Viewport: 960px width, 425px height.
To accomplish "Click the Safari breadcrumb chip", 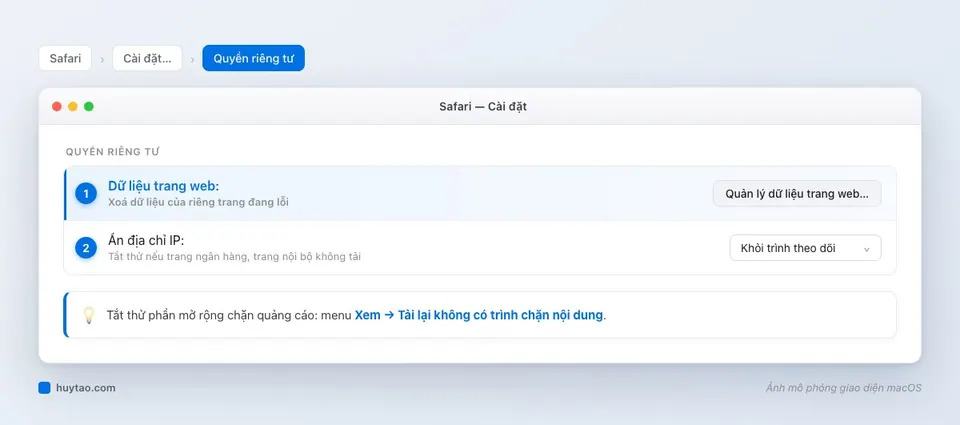I will pyautogui.click(x=65, y=58).
